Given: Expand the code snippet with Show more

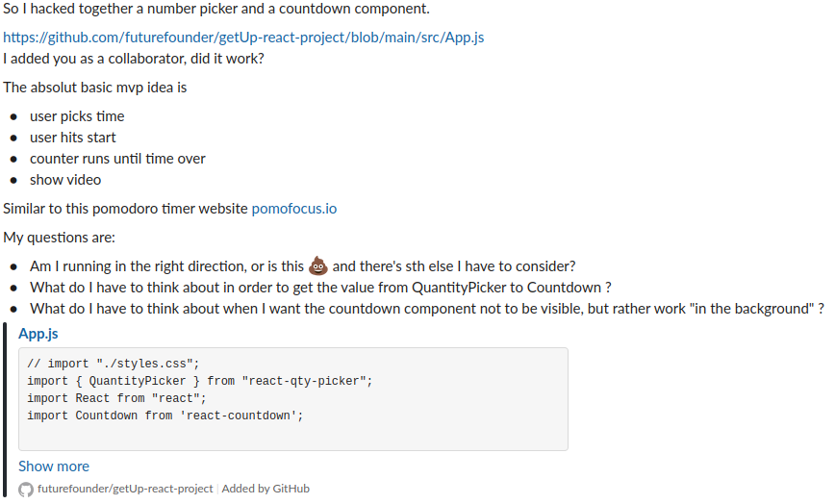Looking at the screenshot, I should [54, 466].
